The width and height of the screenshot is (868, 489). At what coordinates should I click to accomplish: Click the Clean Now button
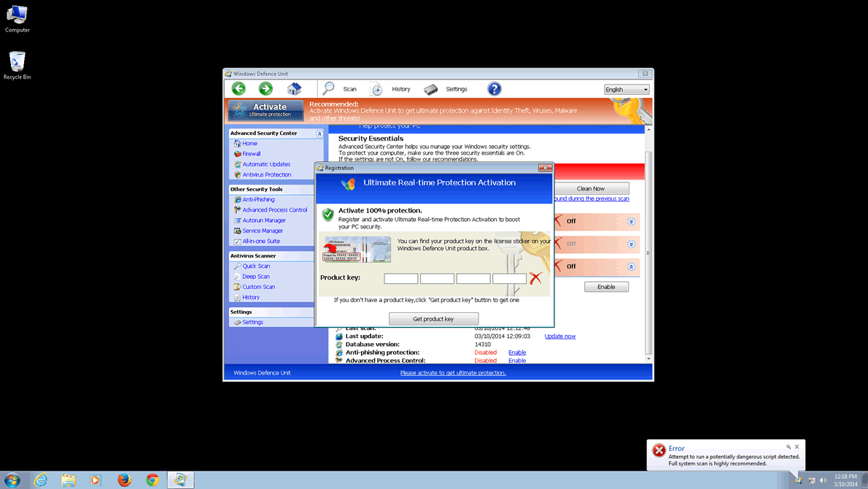click(x=590, y=188)
